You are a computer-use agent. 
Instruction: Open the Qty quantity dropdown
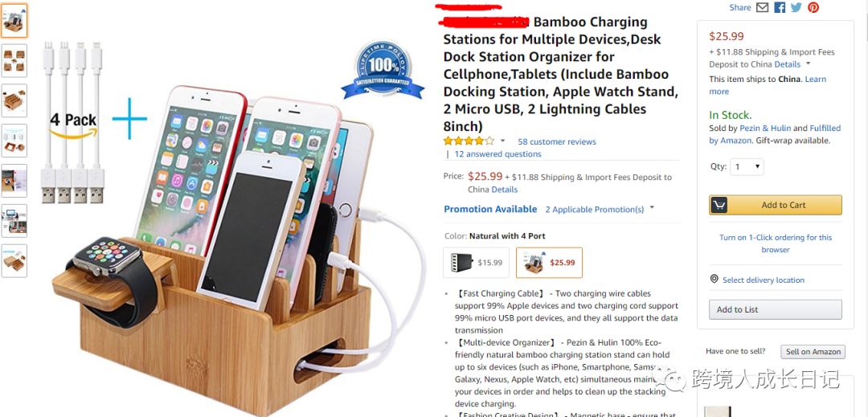(x=747, y=166)
